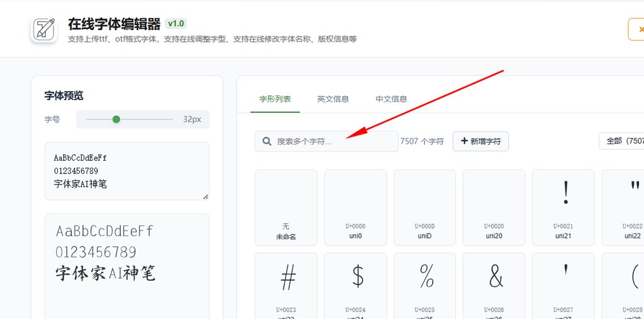
Task: Select the $ glyph card U+0024
Action: click(x=355, y=286)
